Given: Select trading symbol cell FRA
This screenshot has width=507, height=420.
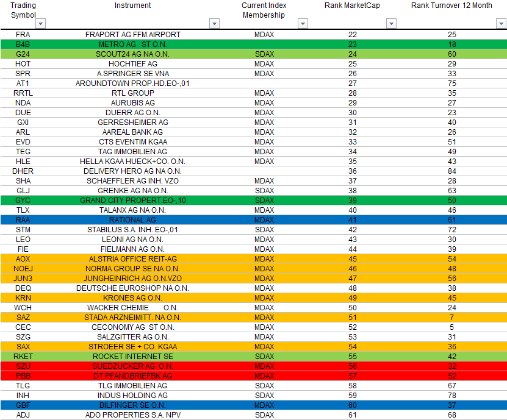Looking at the screenshot, I should pyautogui.click(x=23, y=35).
